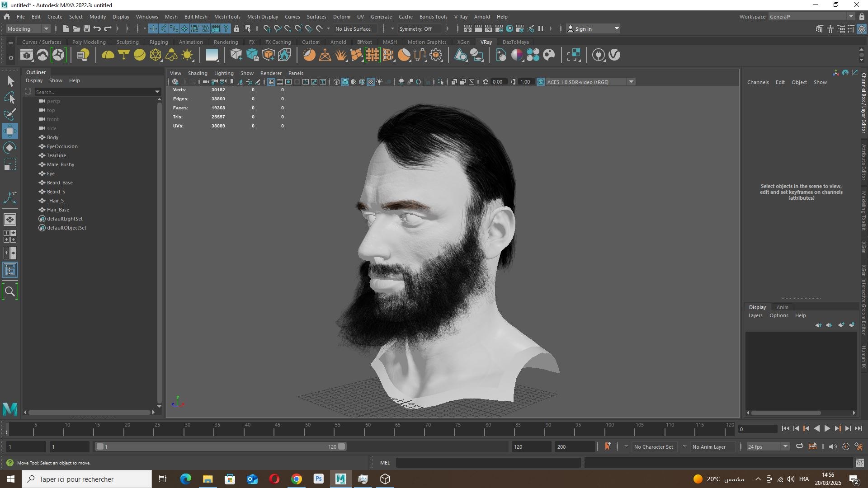The image size is (868, 488).
Task: Open Maya from Windows taskbar
Action: click(341, 479)
